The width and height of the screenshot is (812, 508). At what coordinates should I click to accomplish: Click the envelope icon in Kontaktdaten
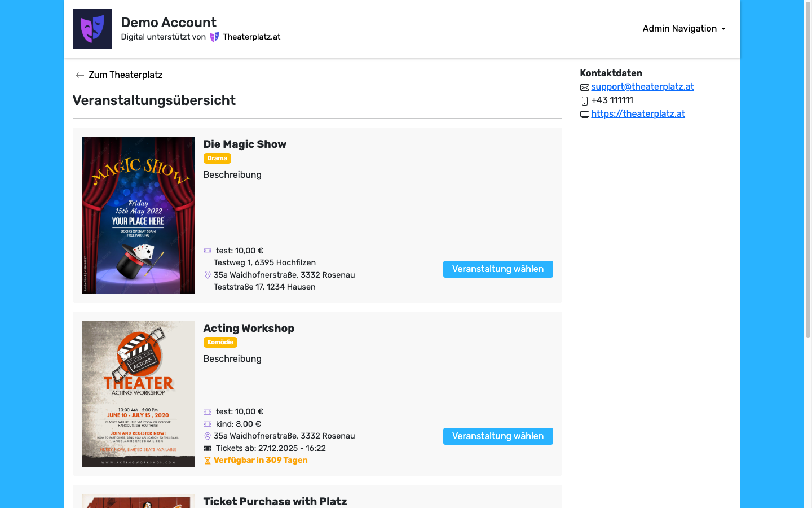[585, 87]
